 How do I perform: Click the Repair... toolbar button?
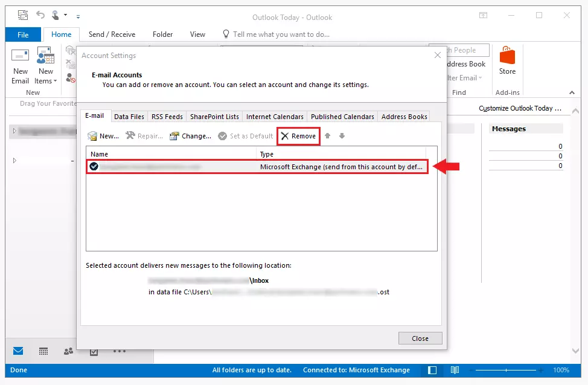coord(144,136)
